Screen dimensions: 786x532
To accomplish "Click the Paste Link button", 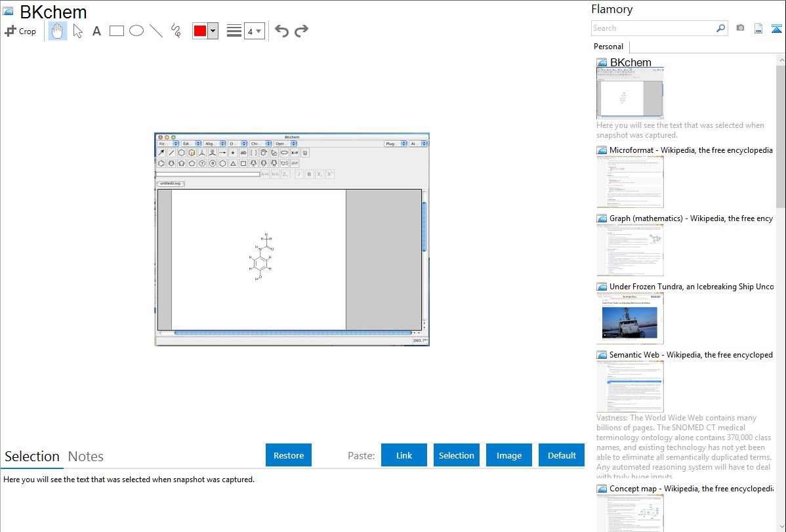I will (403, 455).
